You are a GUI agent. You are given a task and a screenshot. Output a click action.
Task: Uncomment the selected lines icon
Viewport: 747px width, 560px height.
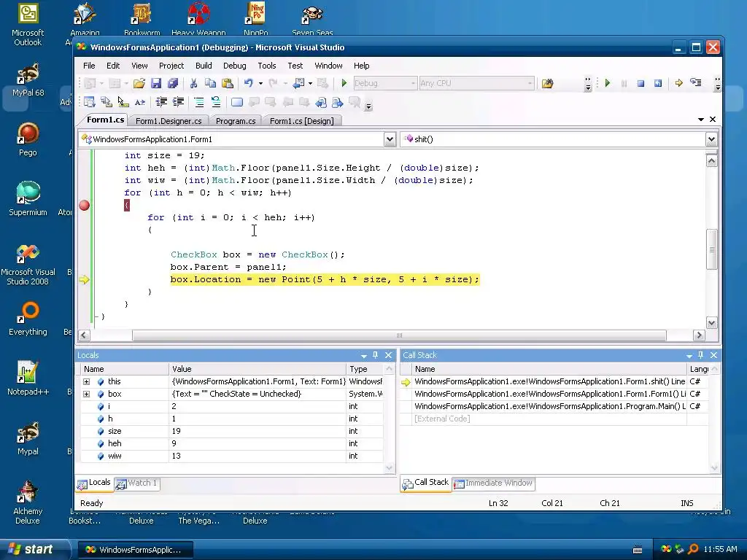tap(216, 102)
